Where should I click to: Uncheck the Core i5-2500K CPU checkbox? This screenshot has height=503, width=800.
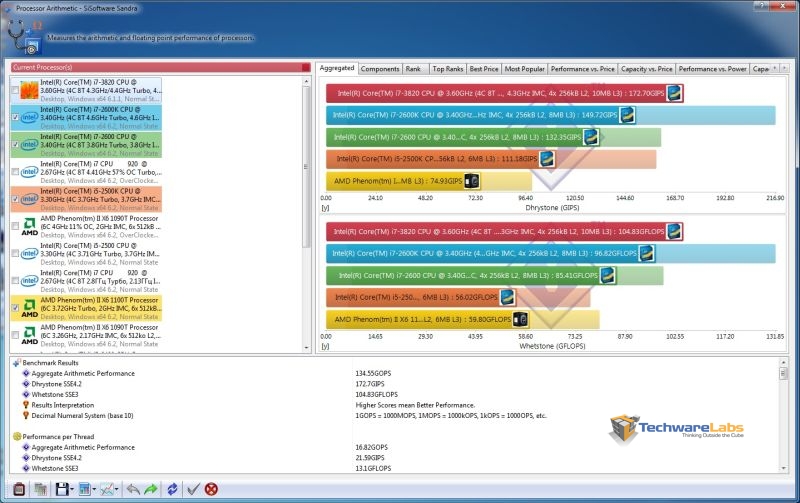click(15, 199)
